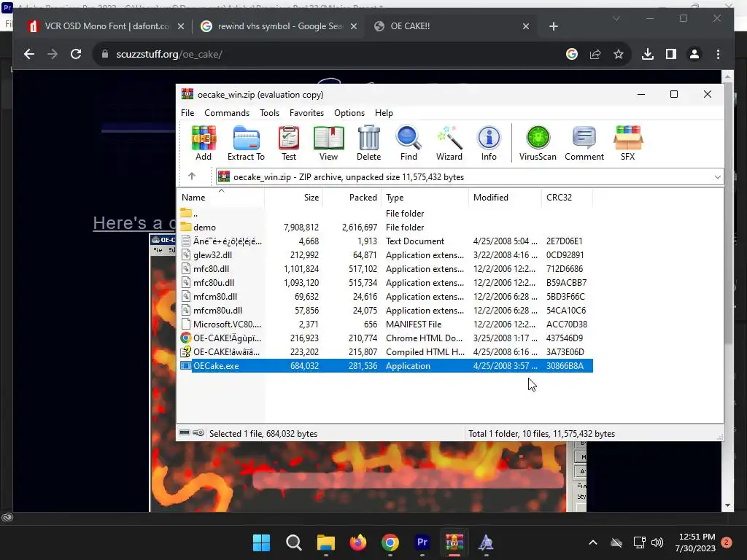Click the View toolbar icon
This screenshot has width=747, height=560.
[328, 143]
